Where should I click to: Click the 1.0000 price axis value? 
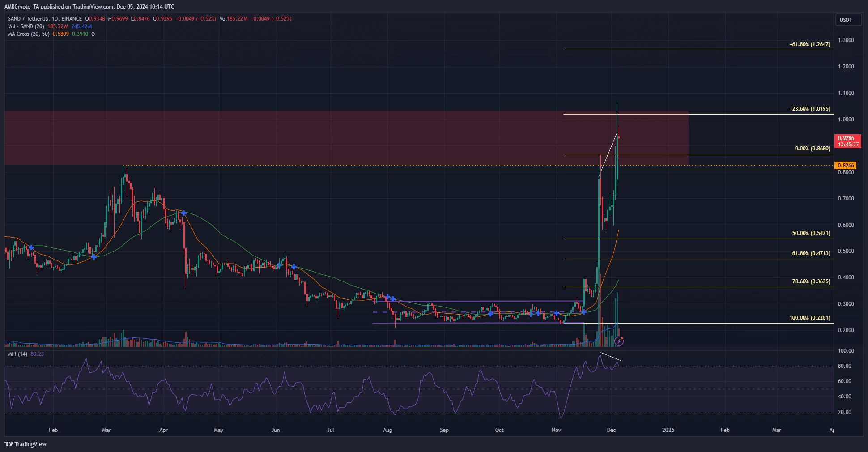846,119
